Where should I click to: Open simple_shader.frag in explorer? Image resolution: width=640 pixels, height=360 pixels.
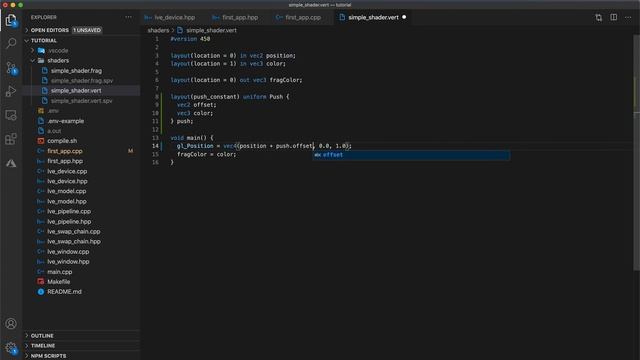[x=76, y=71]
